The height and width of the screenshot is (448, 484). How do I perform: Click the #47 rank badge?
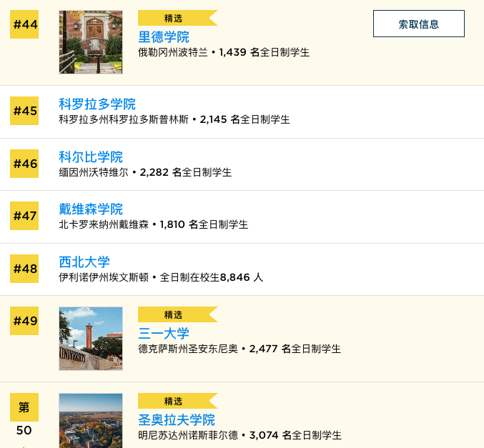point(24,216)
